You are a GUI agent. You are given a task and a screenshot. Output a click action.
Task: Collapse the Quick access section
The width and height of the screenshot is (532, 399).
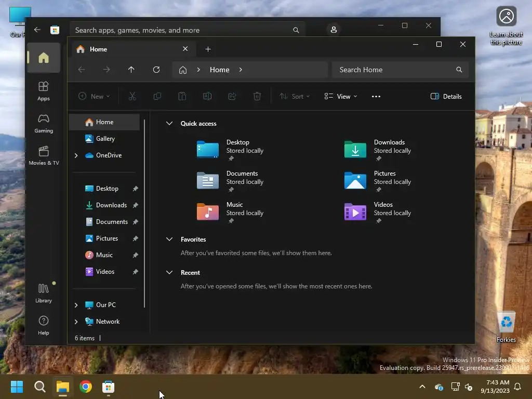(x=169, y=124)
